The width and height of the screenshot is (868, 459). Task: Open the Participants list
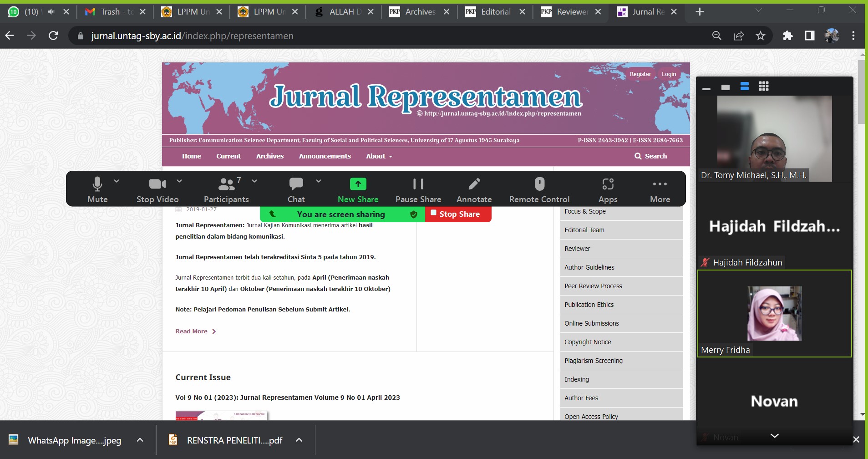click(226, 189)
